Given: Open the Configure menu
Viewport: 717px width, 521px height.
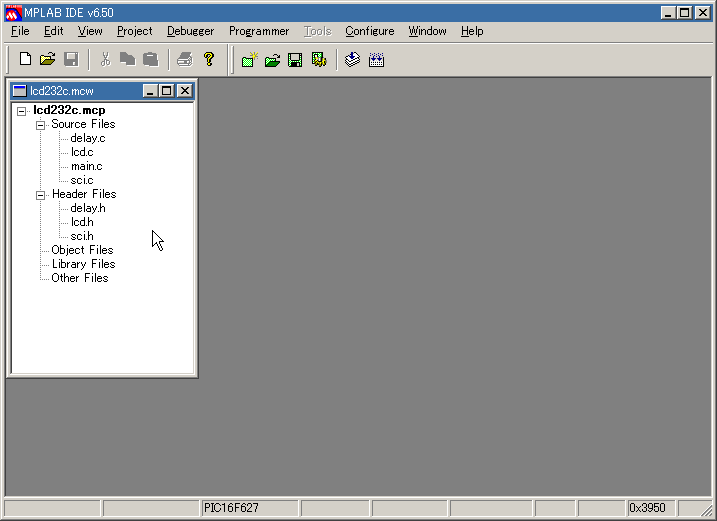Looking at the screenshot, I should point(369,31).
